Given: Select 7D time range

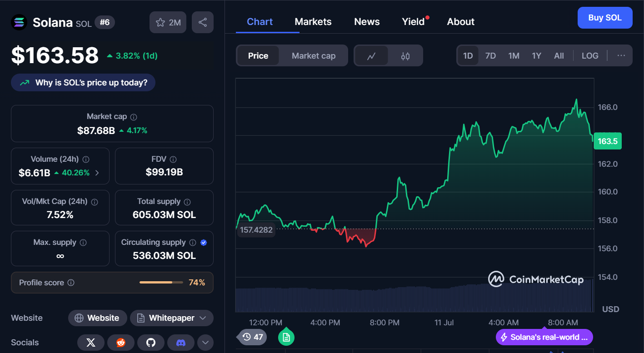Looking at the screenshot, I should point(490,55).
